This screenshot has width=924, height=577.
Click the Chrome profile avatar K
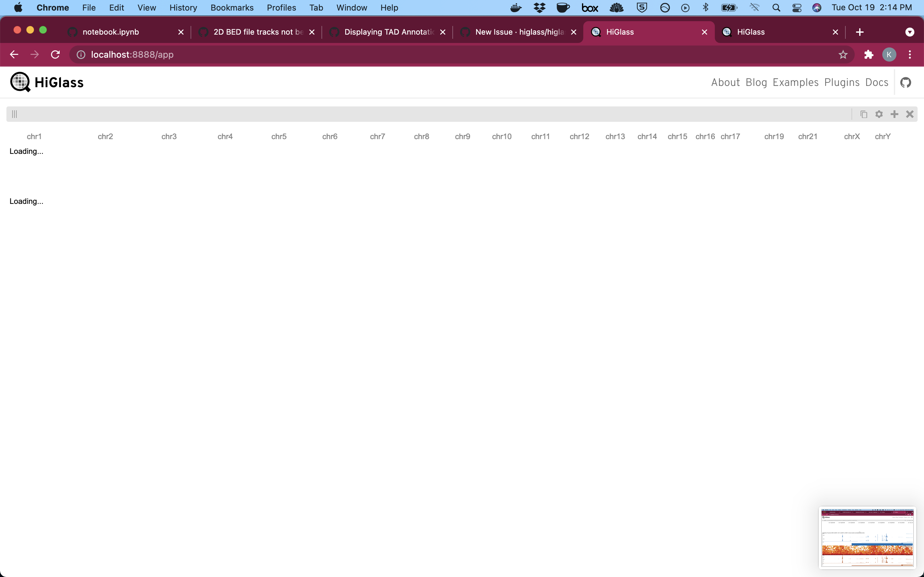pyautogui.click(x=889, y=54)
